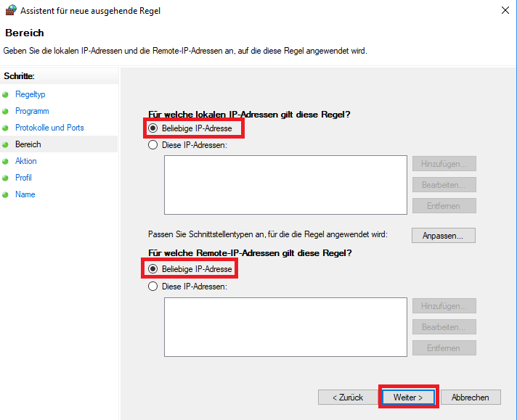Cancel the wizard with Abbrechen

(471, 398)
